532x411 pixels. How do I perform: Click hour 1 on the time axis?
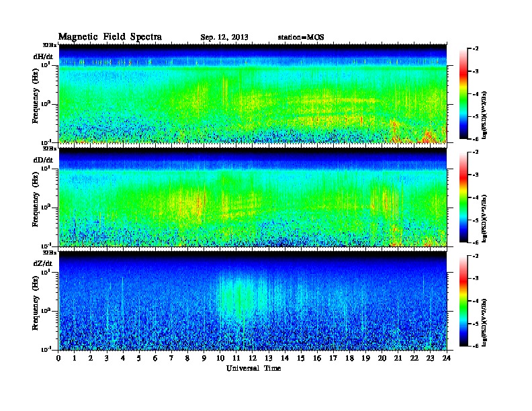pos(75,358)
